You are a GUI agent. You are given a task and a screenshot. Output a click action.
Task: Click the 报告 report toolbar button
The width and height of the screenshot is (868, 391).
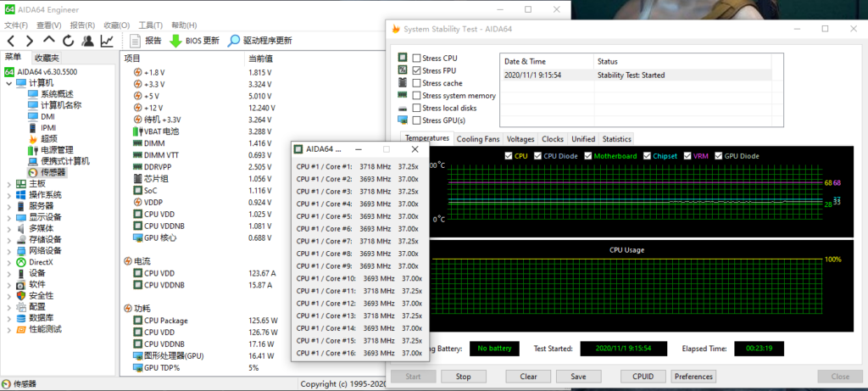146,41
